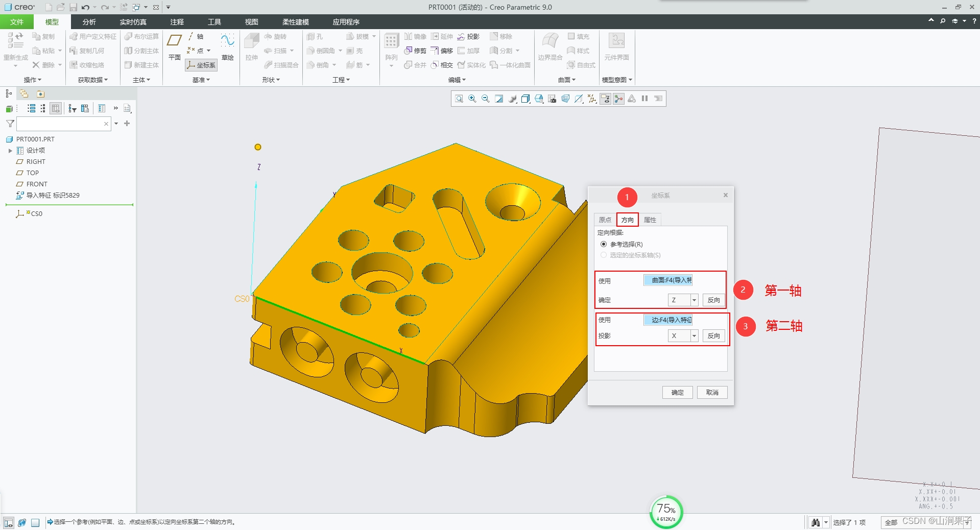
Task: Expand the design items tree node
Action: click(x=10, y=151)
